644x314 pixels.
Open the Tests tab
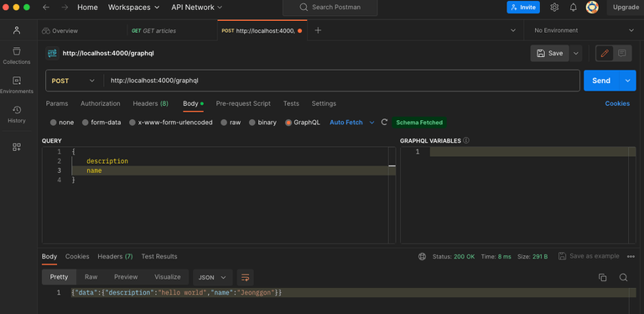[291, 103]
